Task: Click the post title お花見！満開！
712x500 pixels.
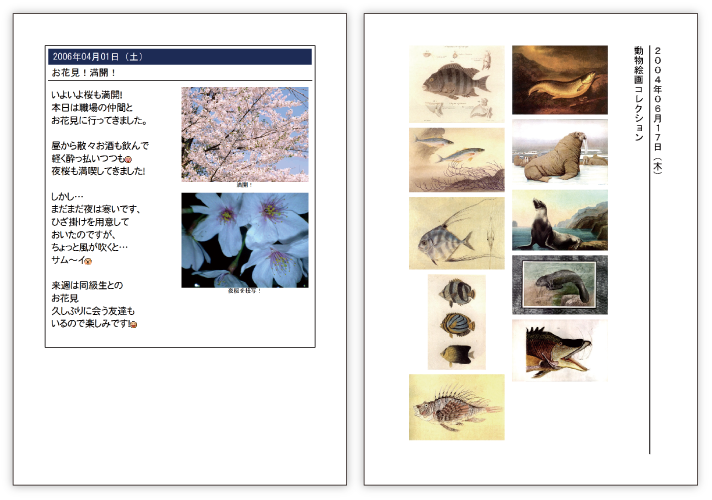Action: click(84, 73)
